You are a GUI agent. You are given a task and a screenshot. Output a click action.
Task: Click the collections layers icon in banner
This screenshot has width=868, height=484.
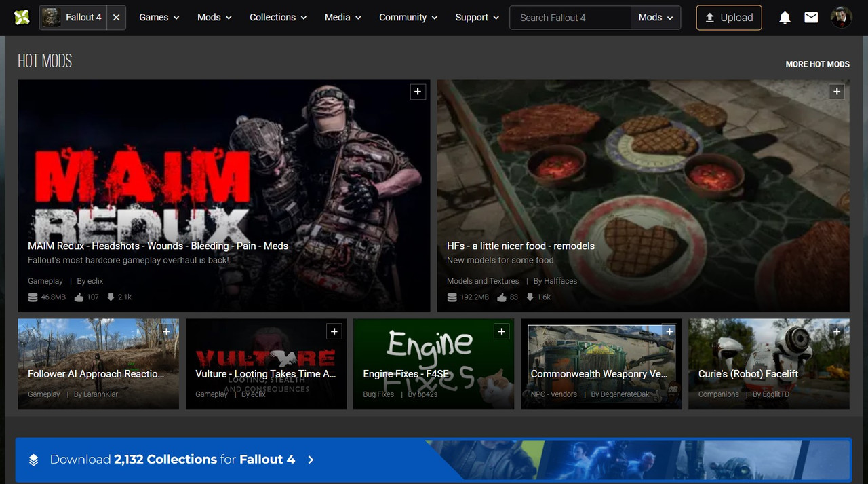33,460
